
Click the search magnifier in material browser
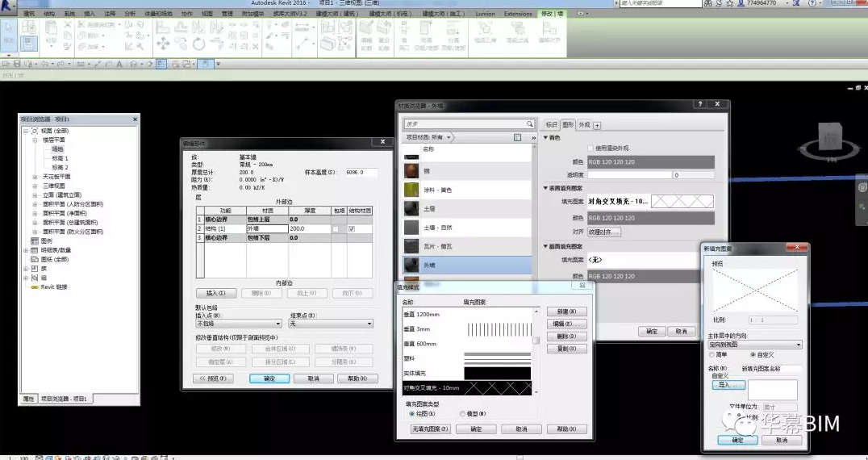[529, 124]
